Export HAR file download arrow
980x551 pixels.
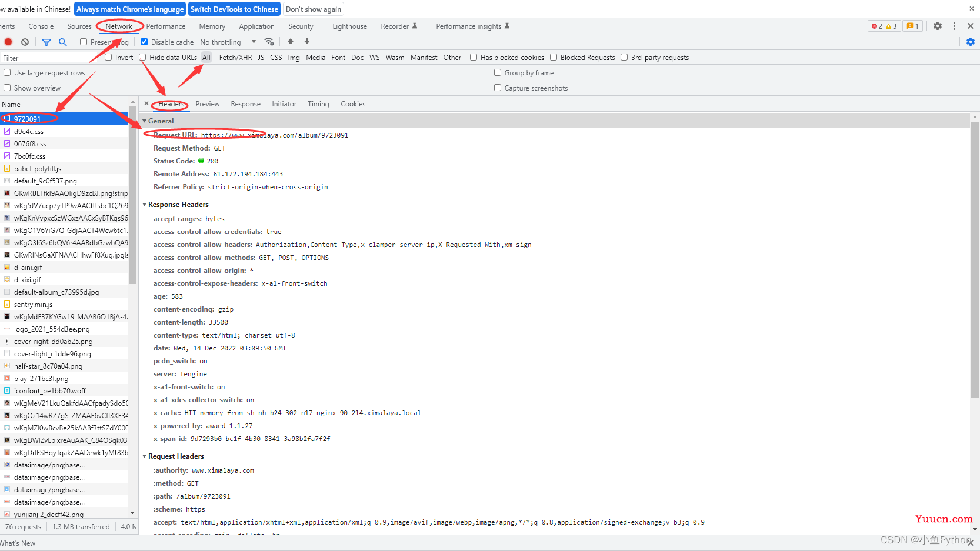(x=307, y=42)
